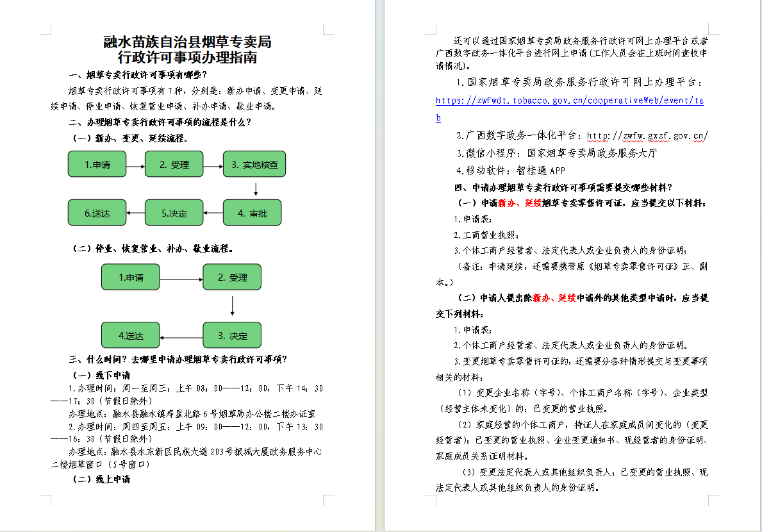Image resolution: width=762 pixels, height=532 pixels.
Task: Click the document title '融水苗族自治县烟草专卖局'
Action: coord(187,42)
